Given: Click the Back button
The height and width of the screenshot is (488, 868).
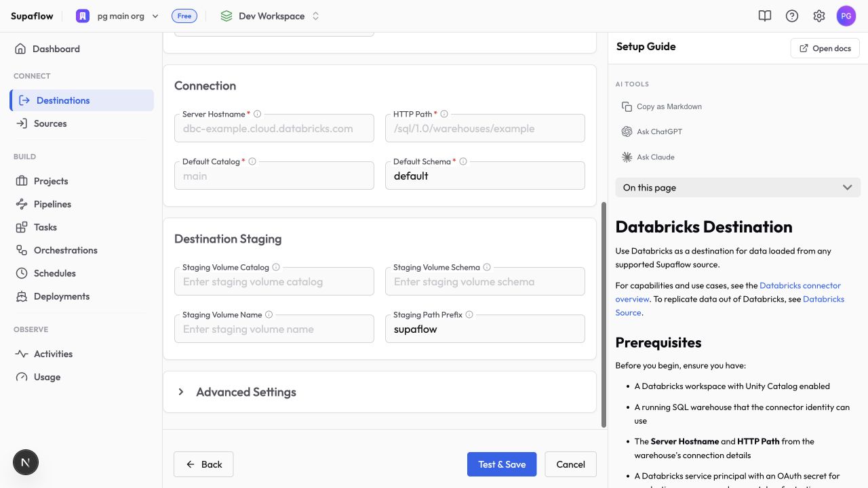Looking at the screenshot, I should [x=203, y=464].
